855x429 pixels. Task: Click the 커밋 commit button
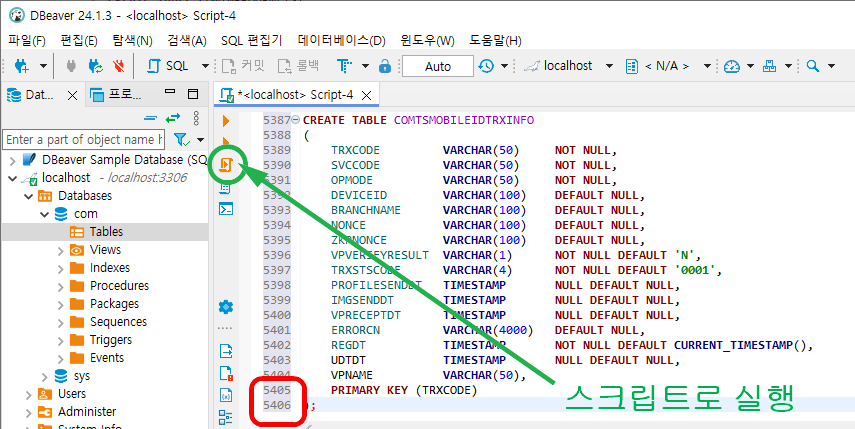coord(244,66)
